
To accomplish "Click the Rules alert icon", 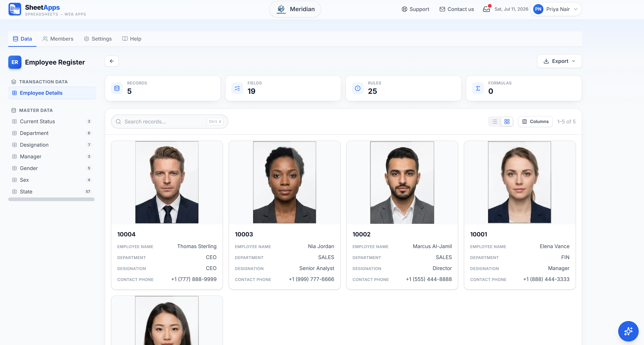I will click(x=357, y=88).
